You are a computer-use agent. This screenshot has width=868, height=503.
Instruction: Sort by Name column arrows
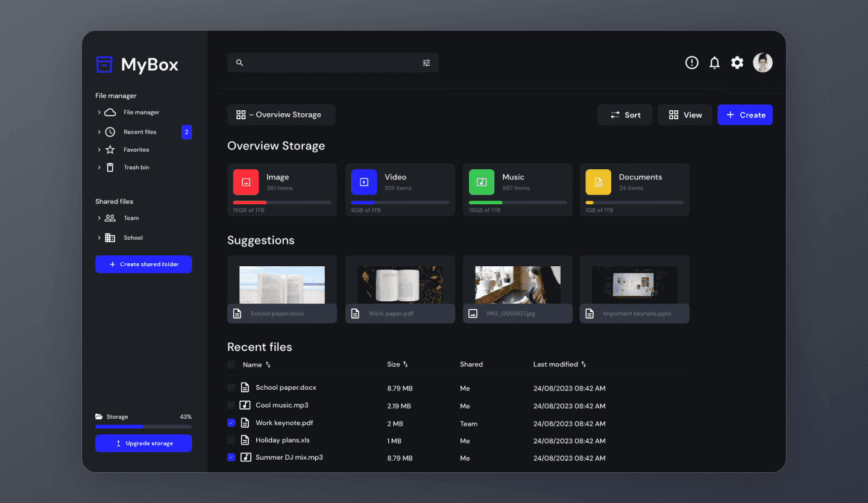268,365
